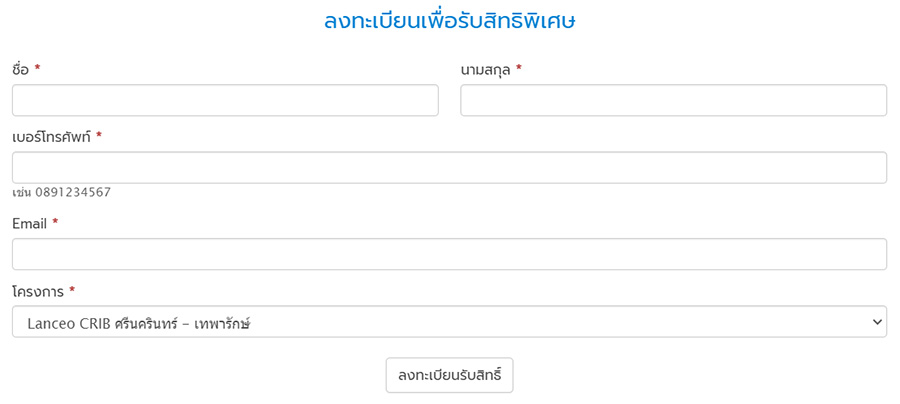This screenshot has height=404, width=900.
Task: Click the dropdown chevron arrow
Action: [877, 322]
